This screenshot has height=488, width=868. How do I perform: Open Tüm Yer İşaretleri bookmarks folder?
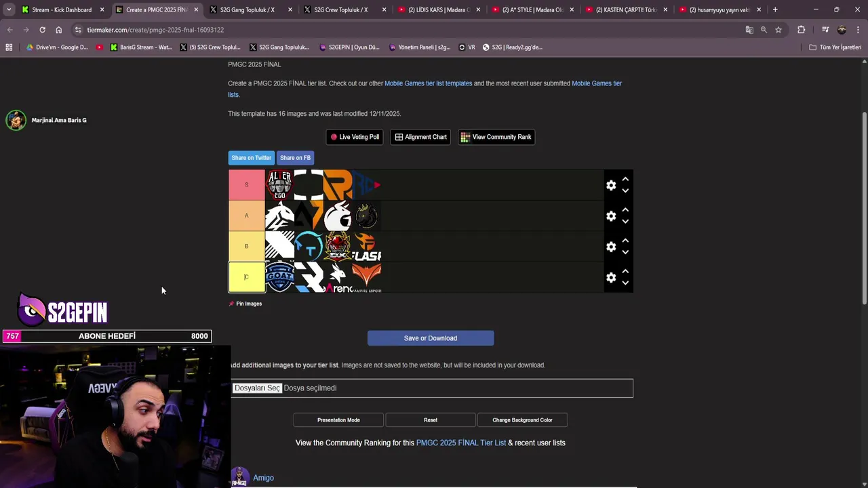[835, 47]
